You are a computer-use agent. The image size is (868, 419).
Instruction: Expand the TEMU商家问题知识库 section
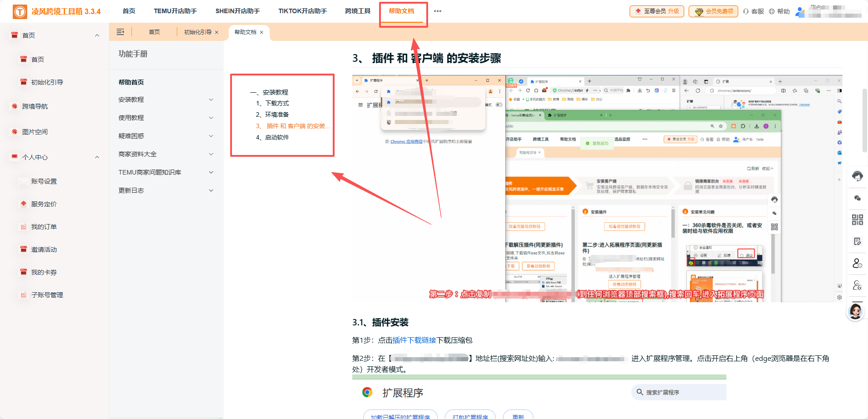click(211, 172)
